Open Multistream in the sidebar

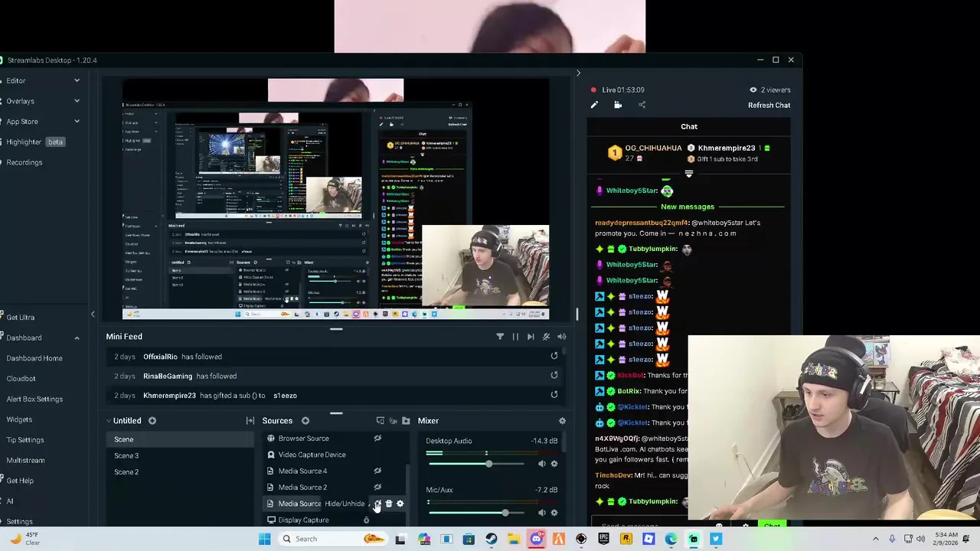pos(25,461)
